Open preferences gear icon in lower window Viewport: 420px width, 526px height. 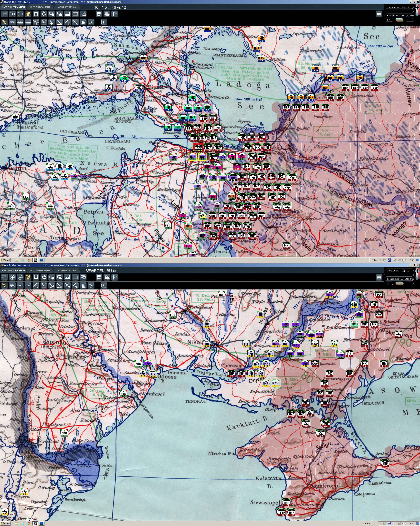click(x=44, y=277)
